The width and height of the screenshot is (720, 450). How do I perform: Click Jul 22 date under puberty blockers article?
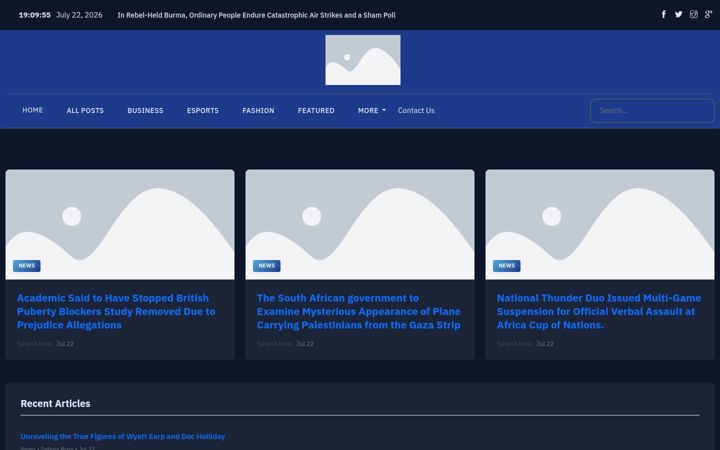click(65, 343)
